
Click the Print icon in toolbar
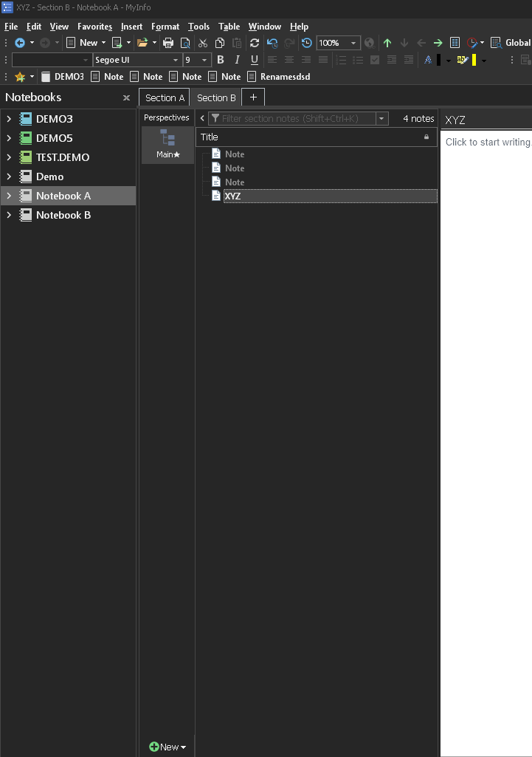[168, 43]
